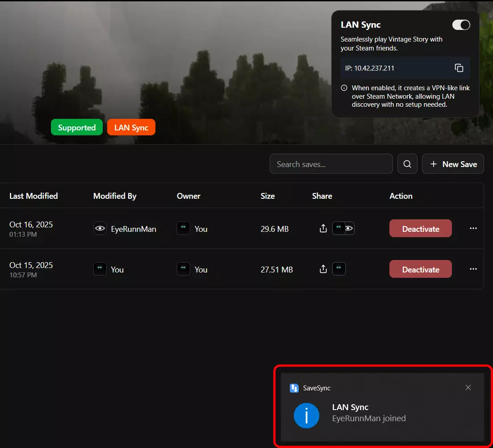Click the Owner column header
The image size is (493, 448).
click(x=188, y=196)
